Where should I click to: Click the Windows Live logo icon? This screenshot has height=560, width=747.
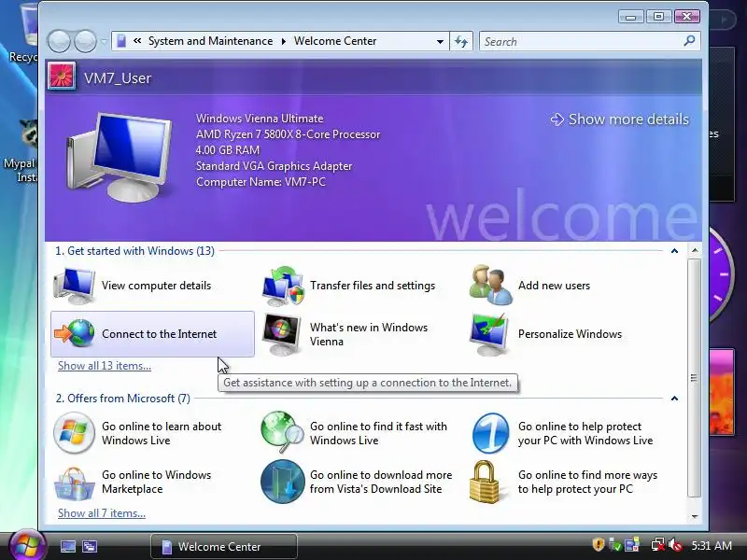(74, 433)
